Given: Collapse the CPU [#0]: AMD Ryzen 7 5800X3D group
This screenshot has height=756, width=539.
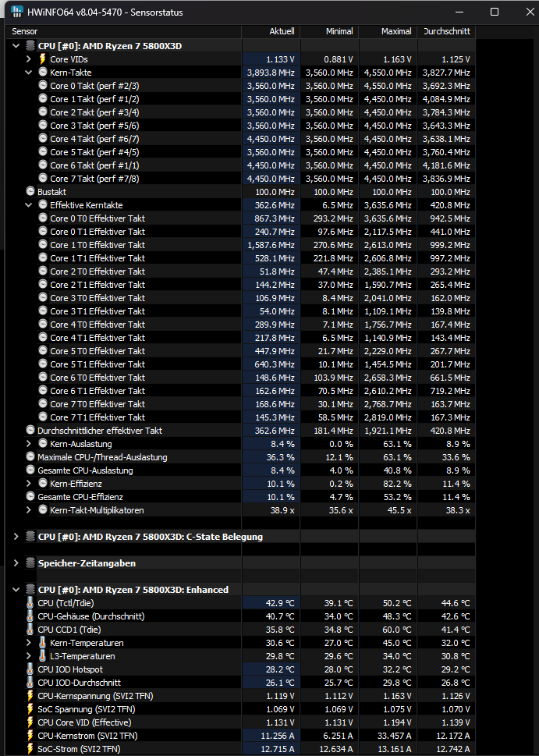Looking at the screenshot, I should (x=16, y=46).
